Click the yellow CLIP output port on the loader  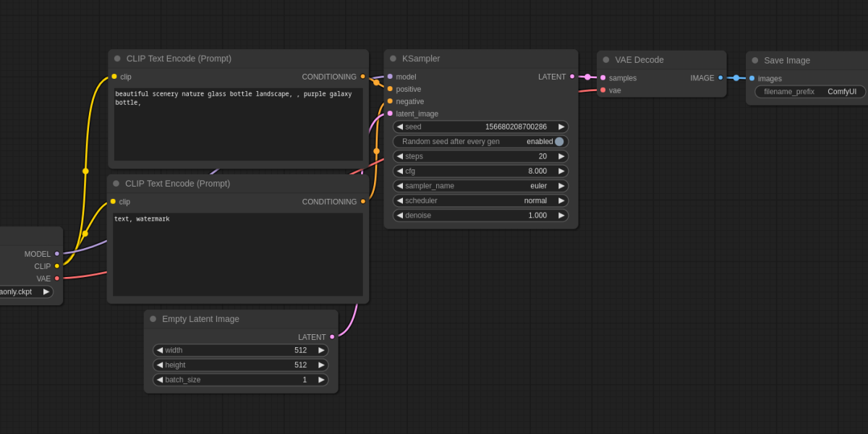tap(57, 266)
